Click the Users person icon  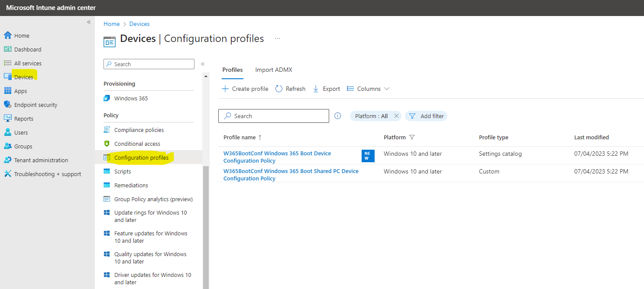[x=7, y=132]
